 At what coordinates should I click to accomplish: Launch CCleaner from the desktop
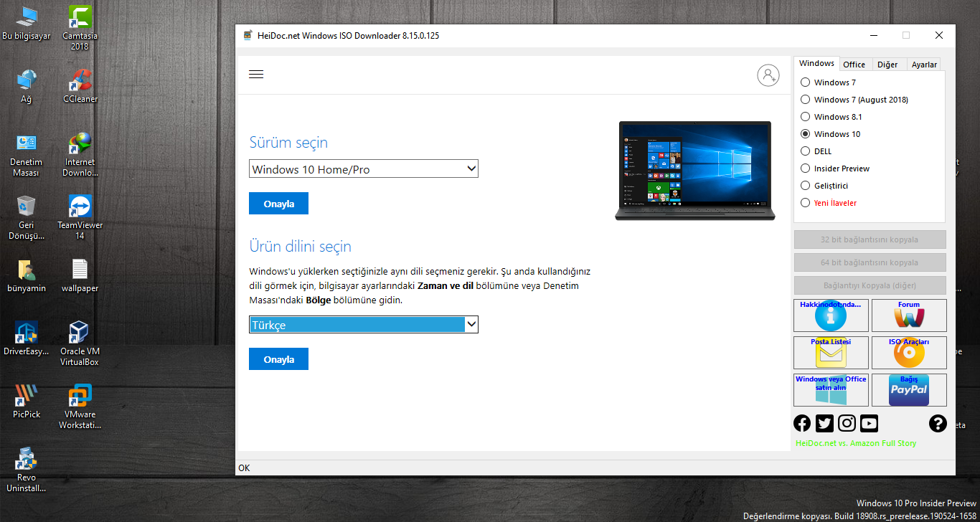point(80,86)
